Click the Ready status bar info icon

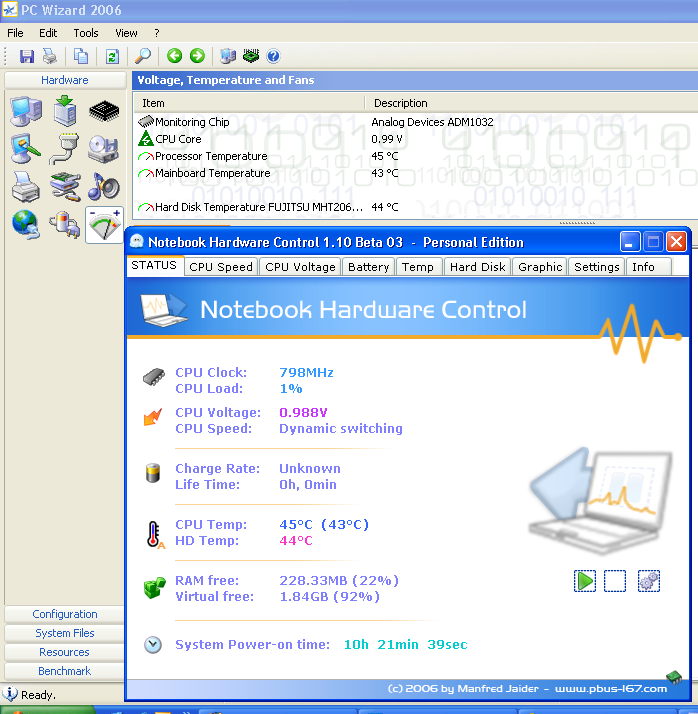(x=10, y=694)
